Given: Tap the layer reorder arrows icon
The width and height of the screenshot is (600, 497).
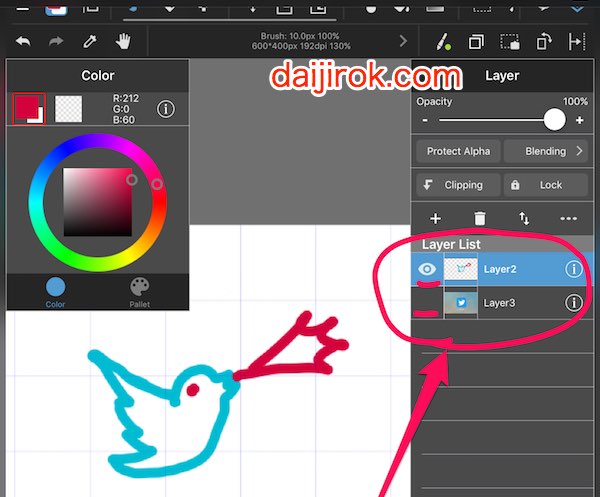Looking at the screenshot, I should (524, 219).
